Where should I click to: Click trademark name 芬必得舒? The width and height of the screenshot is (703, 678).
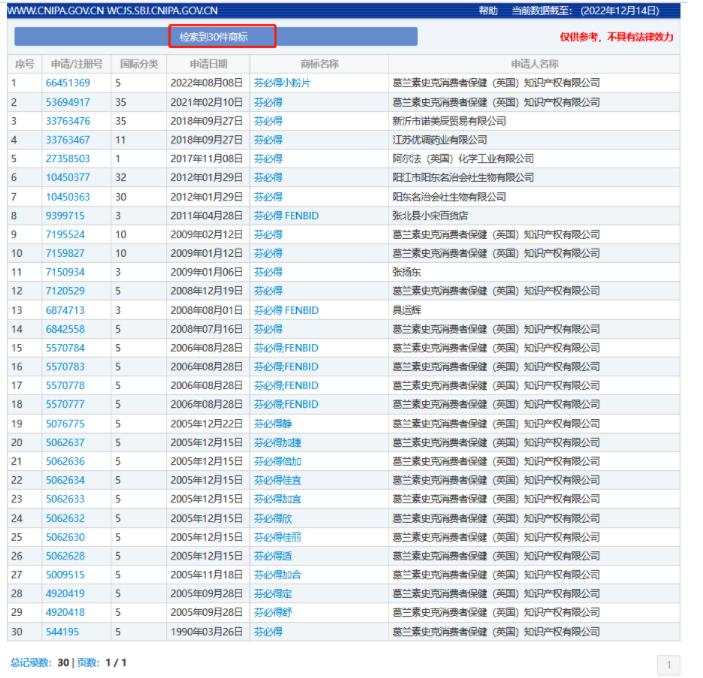(x=273, y=613)
